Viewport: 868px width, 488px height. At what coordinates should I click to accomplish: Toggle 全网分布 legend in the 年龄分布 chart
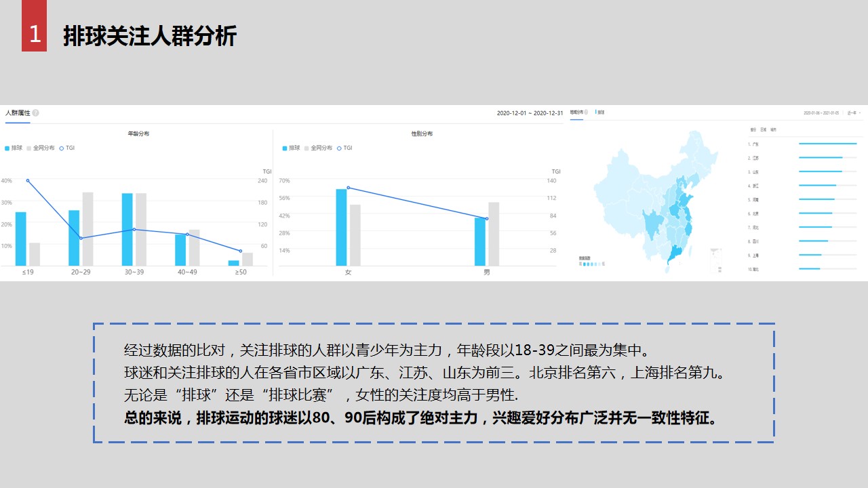tap(41, 148)
